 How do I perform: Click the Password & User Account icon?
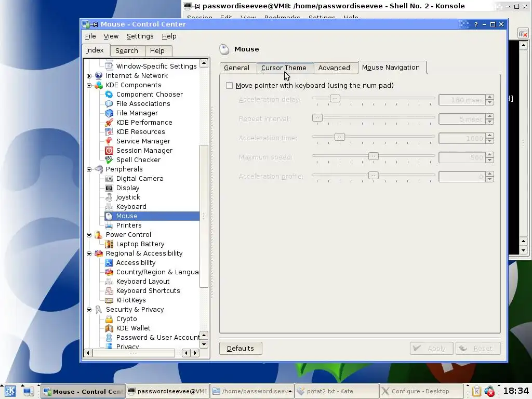[109, 338]
